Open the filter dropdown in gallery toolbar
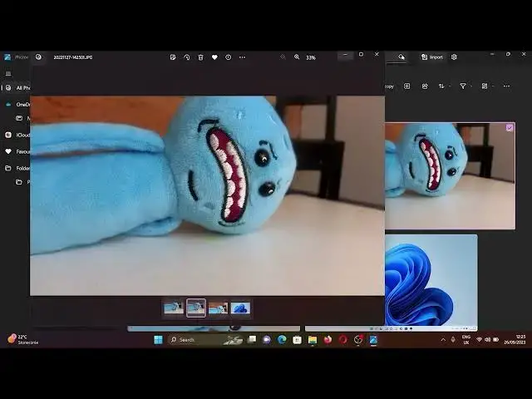 tap(465, 86)
